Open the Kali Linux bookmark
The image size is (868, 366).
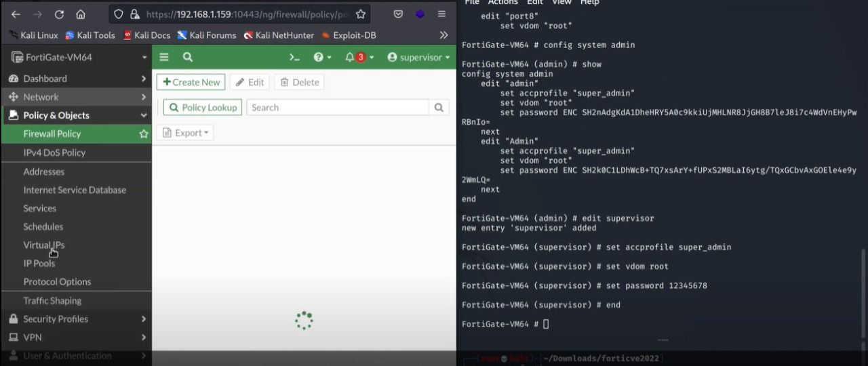33,35
